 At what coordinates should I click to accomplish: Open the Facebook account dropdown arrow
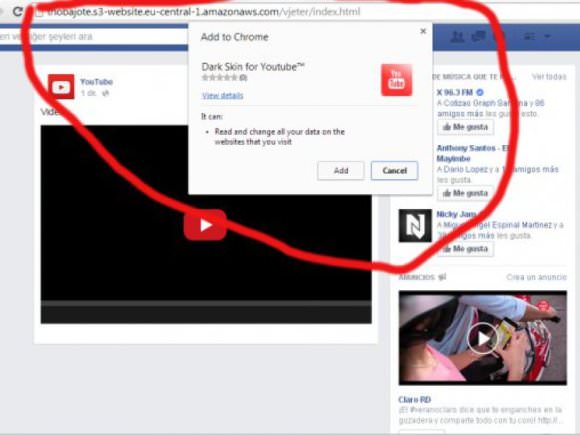click(x=547, y=36)
